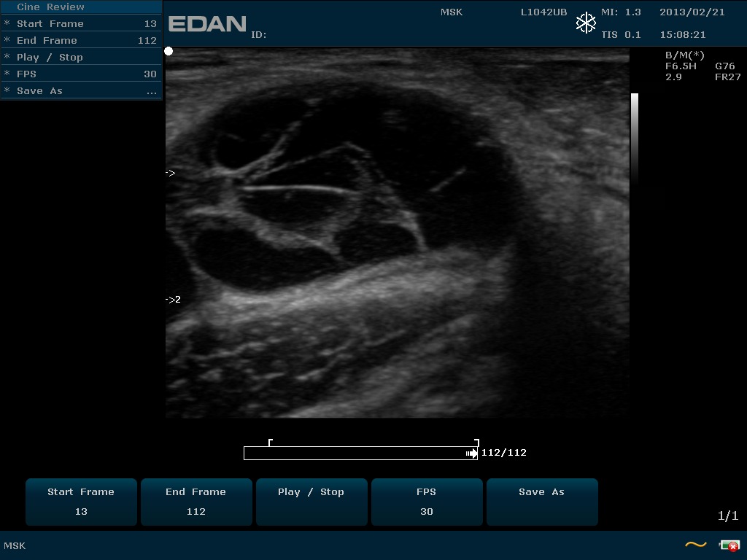
Task: Click the '->2' depth marker
Action: click(173, 300)
